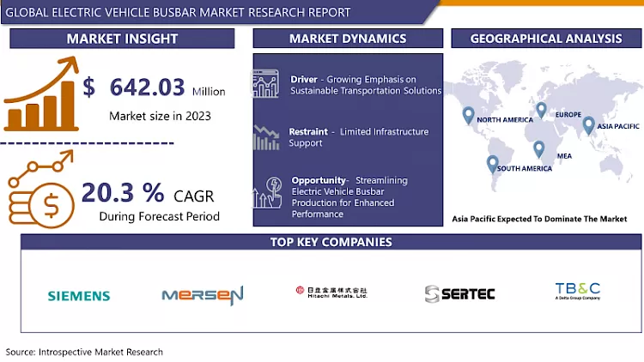Click the Market Dynamics header

click(x=348, y=39)
